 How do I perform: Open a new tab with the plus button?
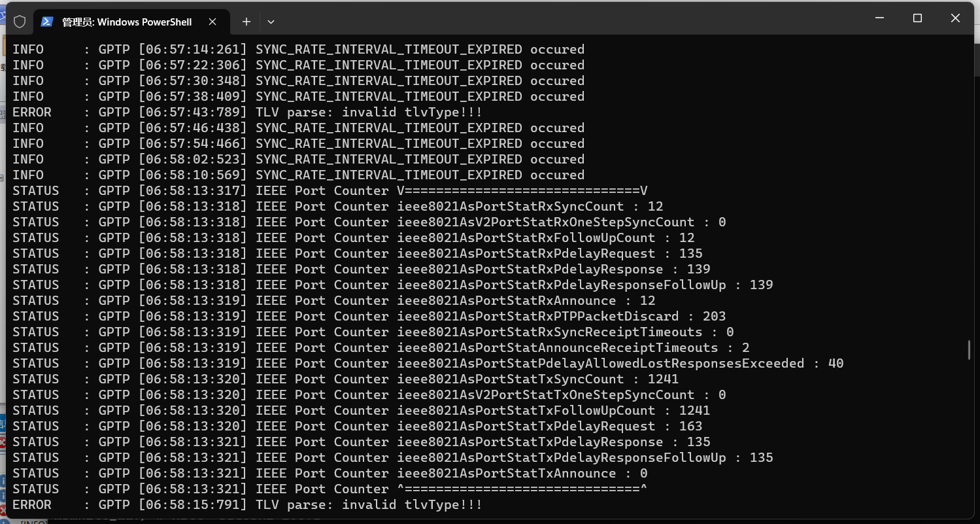[x=246, y=22]
